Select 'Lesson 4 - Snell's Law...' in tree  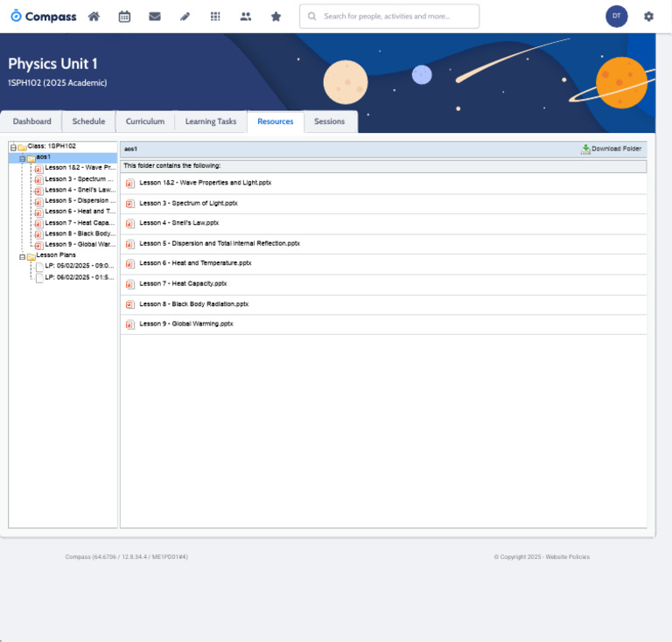tap(80, 190)
